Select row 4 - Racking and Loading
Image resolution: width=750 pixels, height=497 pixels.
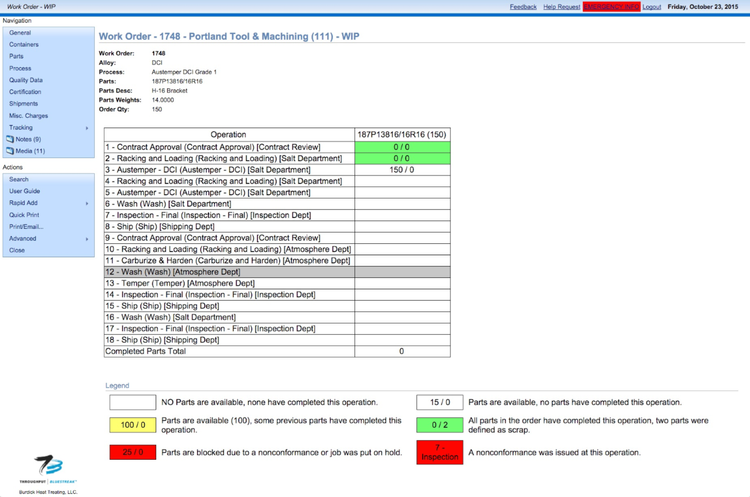(x=229, y=181)
